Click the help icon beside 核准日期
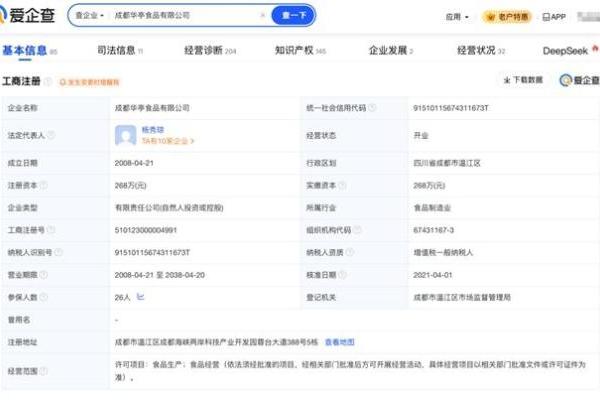The height and width of the screenshot is (400, 600). pyautogui.click(x=342, y=274)
